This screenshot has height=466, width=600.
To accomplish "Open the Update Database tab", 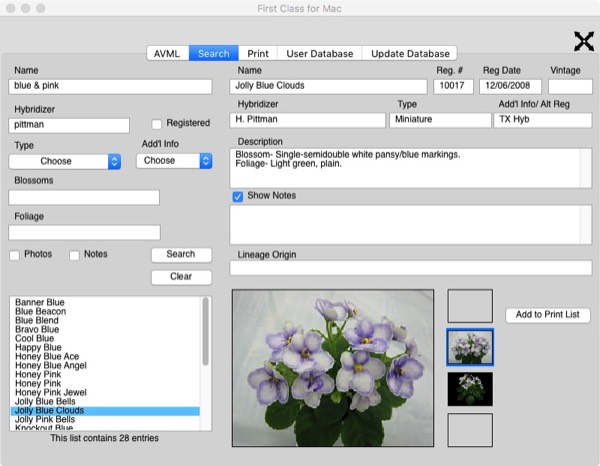I will (x=410, y=54).
